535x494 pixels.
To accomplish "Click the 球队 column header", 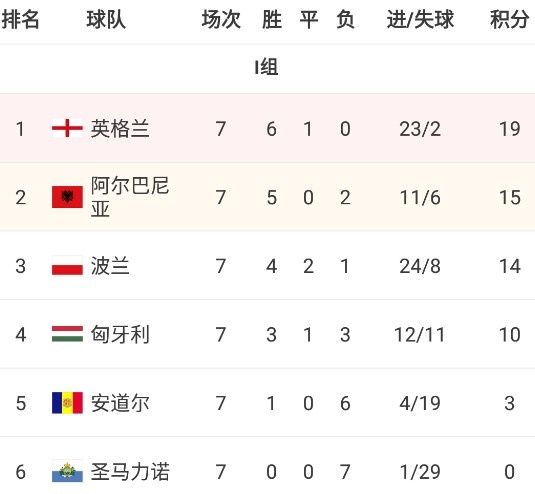I will click(x=106, y=19).
